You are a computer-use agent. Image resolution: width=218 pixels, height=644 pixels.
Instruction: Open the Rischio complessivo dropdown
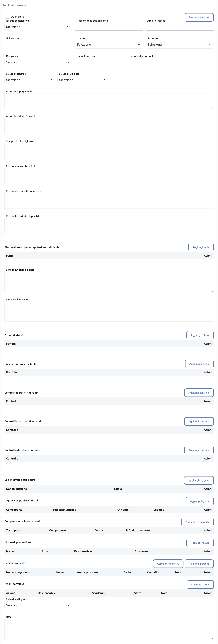click(x=38, y=27)
